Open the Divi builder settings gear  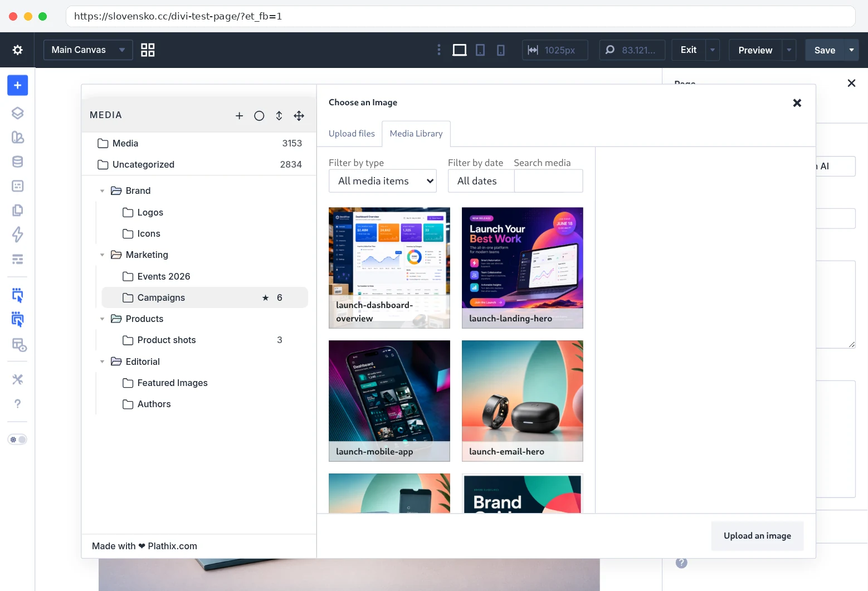point(17,50)
